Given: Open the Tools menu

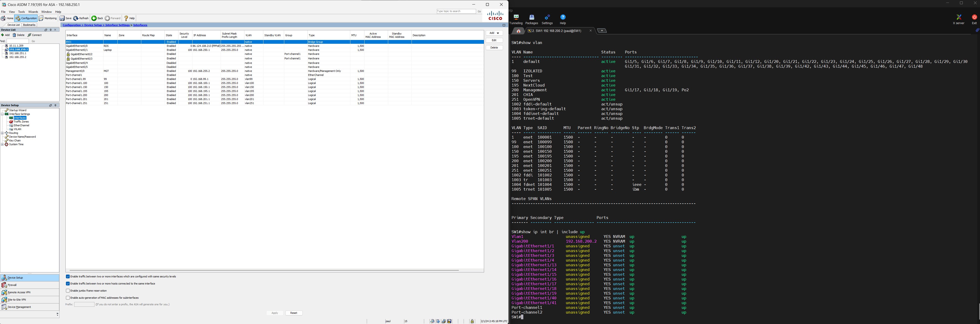Looking at the screenshot, I should tap(21, 12).
